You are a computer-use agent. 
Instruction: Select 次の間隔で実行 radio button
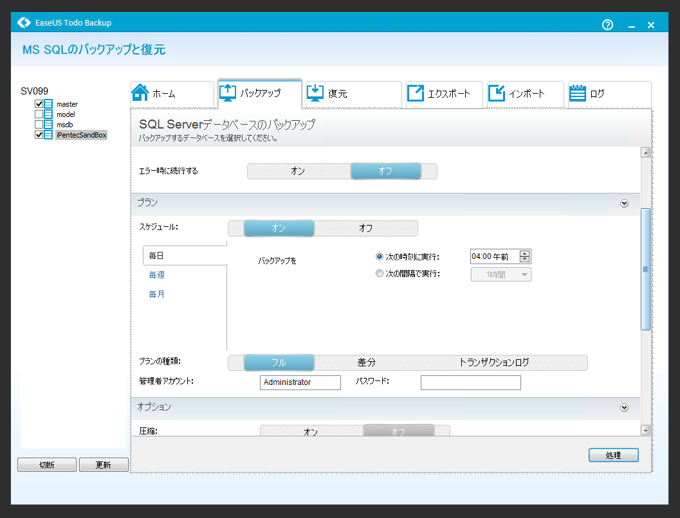click(x=379, y=273)
